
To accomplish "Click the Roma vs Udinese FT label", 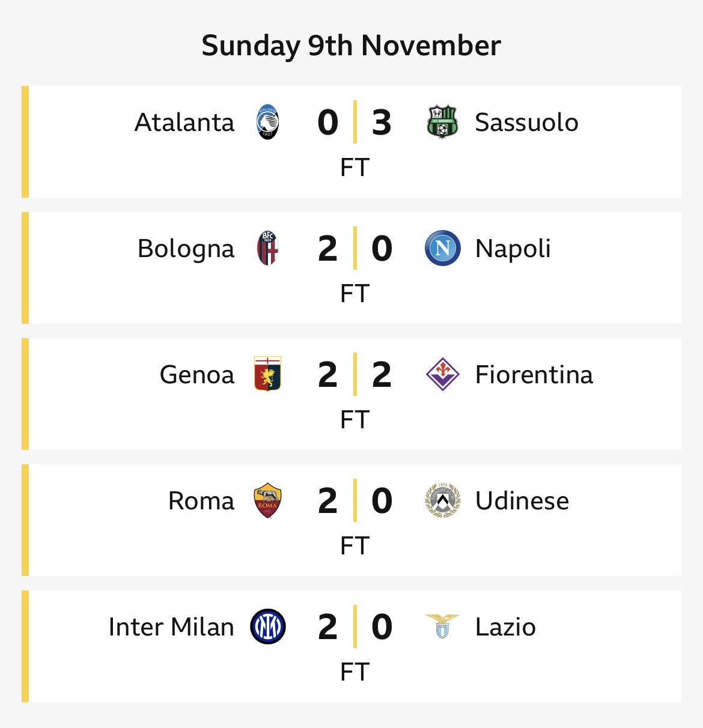I will pyautogui.click(x=355, y=545).
